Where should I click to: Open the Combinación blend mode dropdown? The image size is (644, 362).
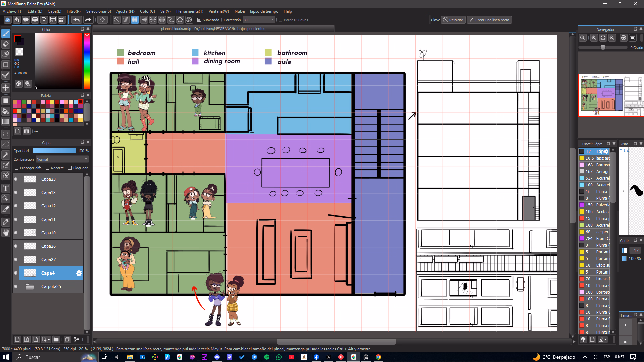pyautogui.click(x=62, y=159)
